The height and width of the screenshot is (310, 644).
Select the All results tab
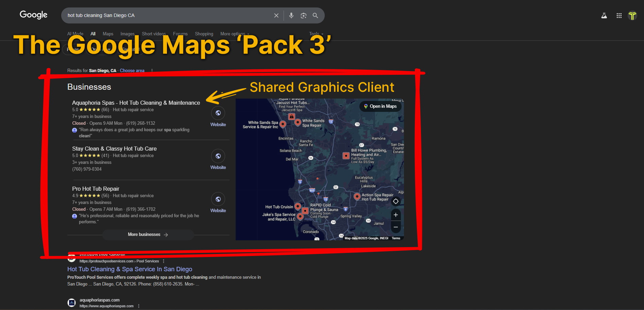(93, 34)
